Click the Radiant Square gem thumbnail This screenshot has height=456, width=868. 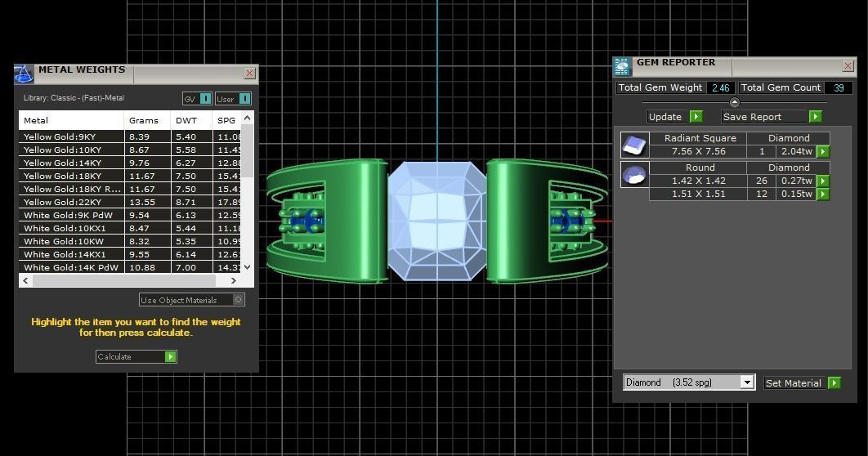click(634, 145)
